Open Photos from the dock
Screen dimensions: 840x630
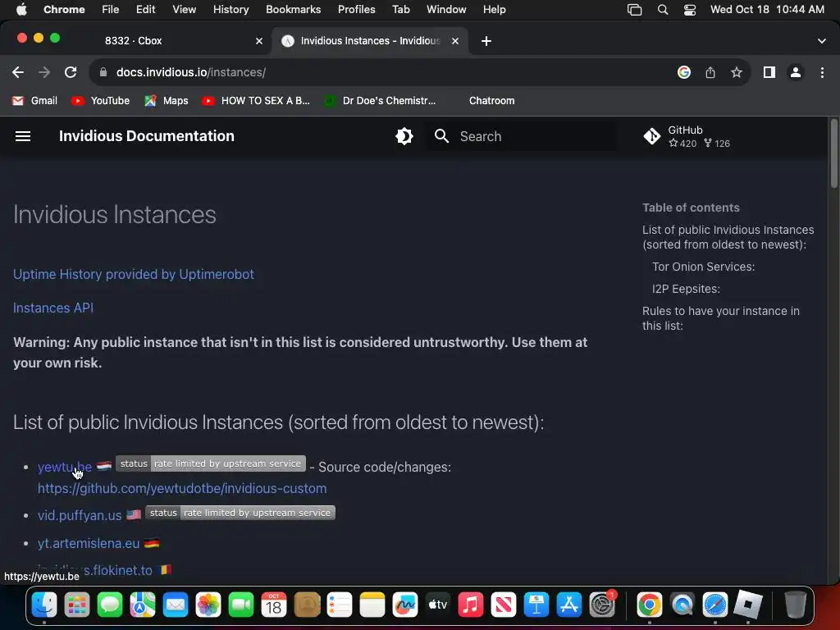point(208,605)
